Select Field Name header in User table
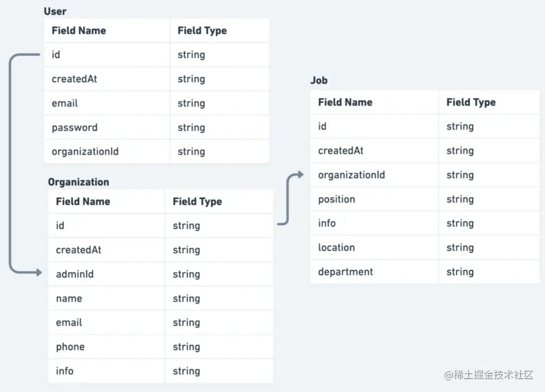The image size is (545, 392). [79, 31]
